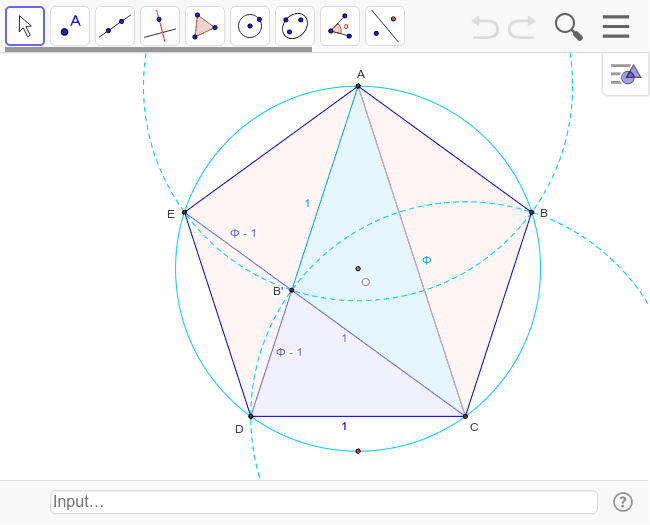Click the Φ label on diagonal AC

(x=427, y=260)
